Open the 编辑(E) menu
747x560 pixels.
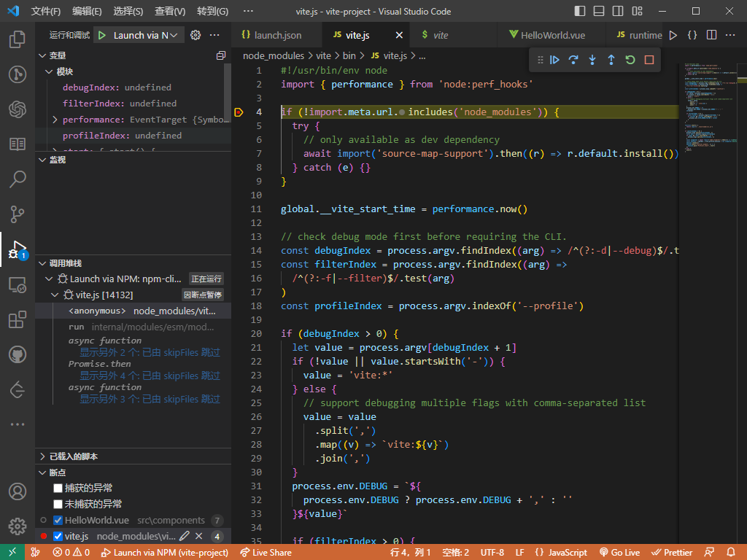[x=87, y=11]
